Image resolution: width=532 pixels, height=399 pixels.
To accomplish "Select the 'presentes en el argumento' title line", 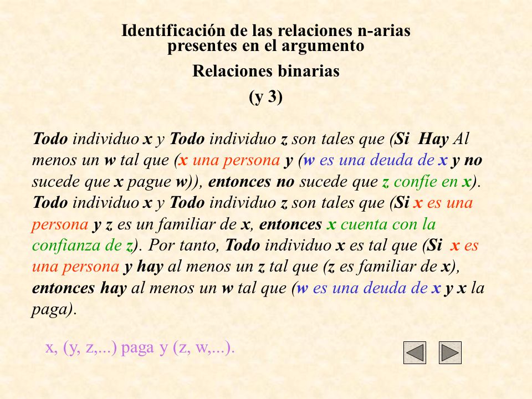I will point(266,46).
